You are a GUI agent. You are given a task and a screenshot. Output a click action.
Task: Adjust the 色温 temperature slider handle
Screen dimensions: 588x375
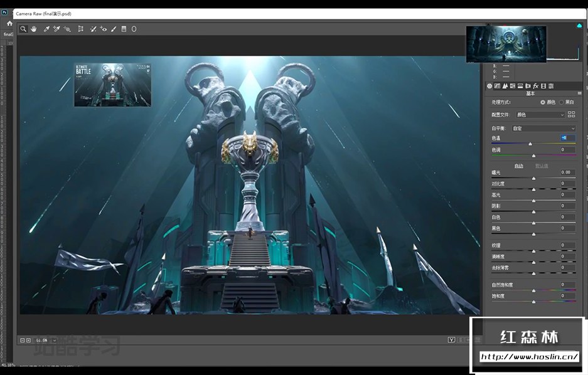530,144
